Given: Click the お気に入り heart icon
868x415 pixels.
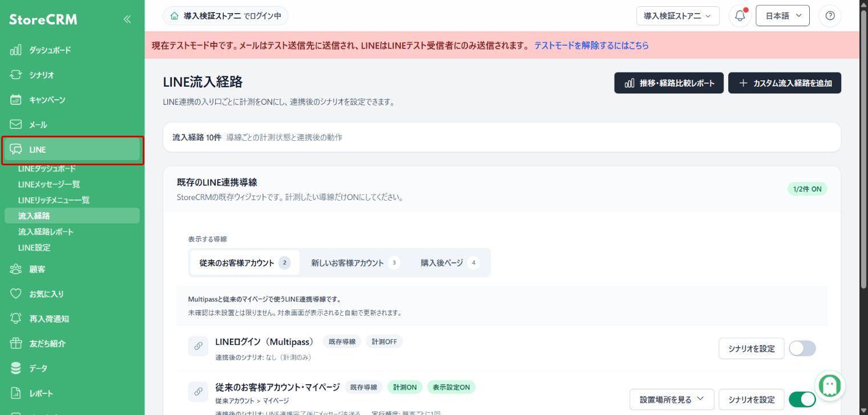Looking at the screenshot, I should pyautogui.click(x=16, y=294).
